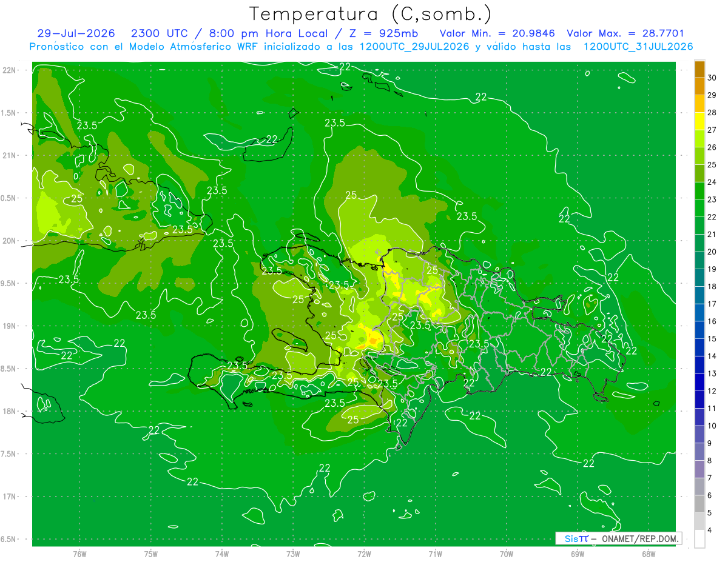Select the date text "29-Jul-2026"
The width and height of the screenshot is (728, 562).
(x=76, y=33)
